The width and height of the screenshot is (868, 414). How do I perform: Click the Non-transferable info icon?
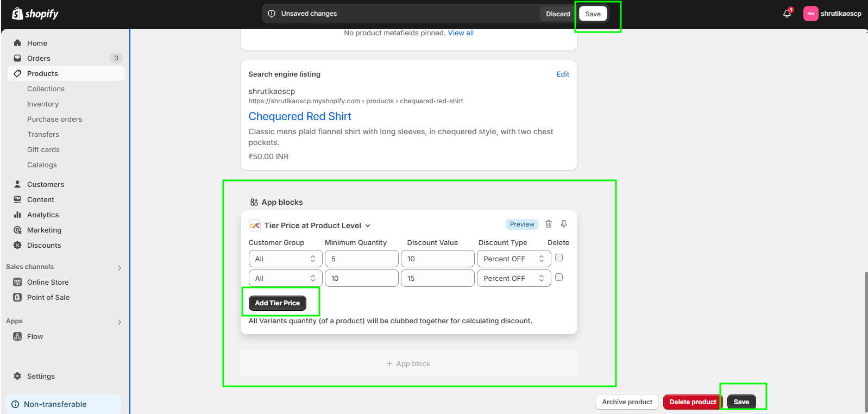click(15, 404)
